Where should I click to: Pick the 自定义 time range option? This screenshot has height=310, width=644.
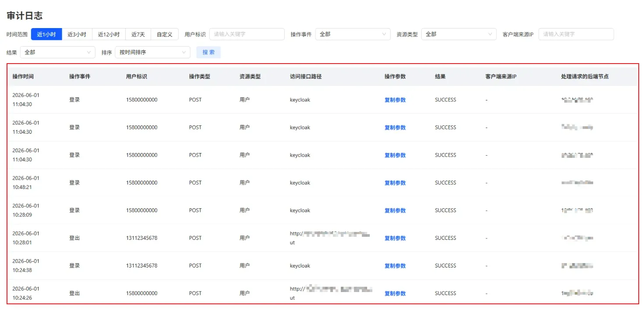tap(165, 34)
